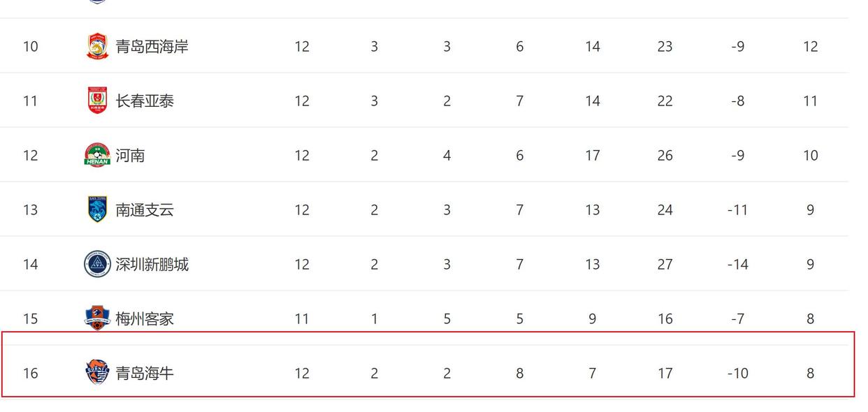Open the 青岛西海岸 team name link
This screenshot has width=868, height=412.
point(152,46)
